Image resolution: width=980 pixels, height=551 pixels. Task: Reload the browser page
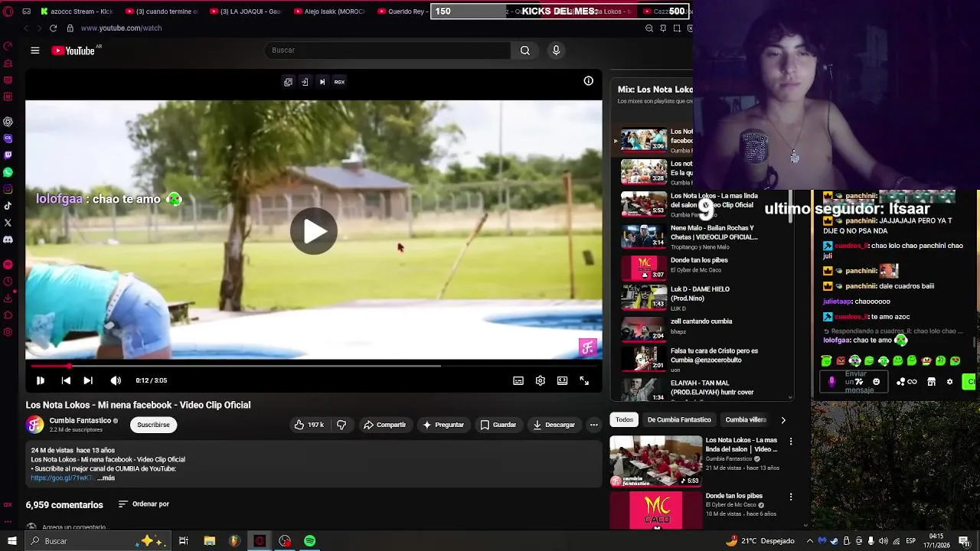tap(53, 28)
